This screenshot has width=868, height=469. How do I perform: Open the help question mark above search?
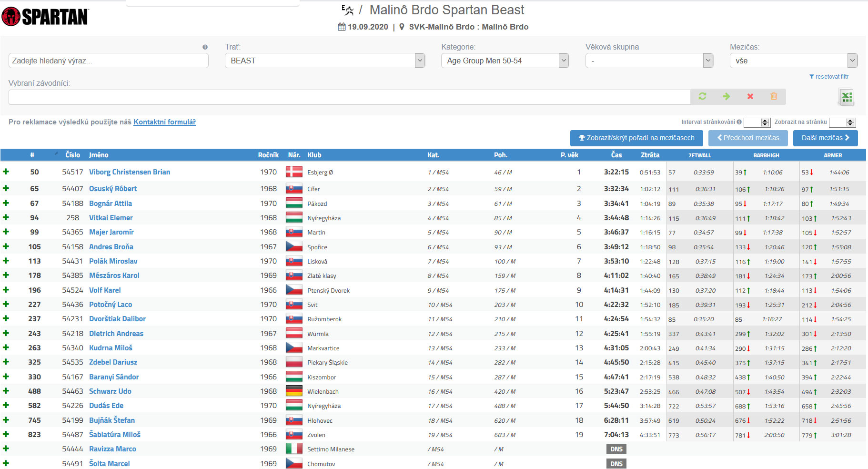tap(205, 47)
